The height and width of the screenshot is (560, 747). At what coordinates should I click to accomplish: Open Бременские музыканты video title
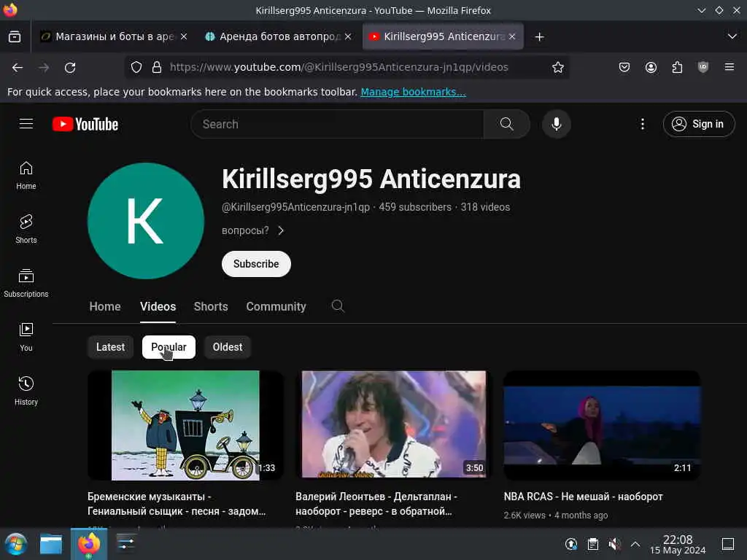pos(177,504)
